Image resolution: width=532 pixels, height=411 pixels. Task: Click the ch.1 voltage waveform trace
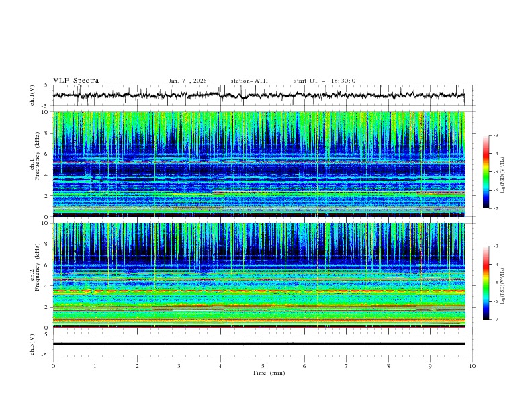click(x=259, y=95)
